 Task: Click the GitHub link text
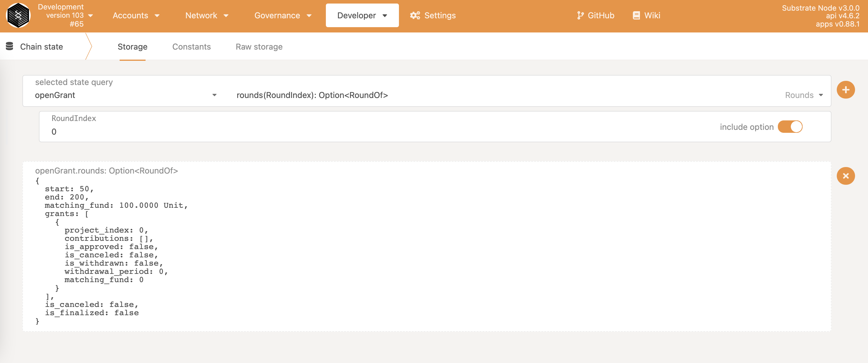coord(601,16)
